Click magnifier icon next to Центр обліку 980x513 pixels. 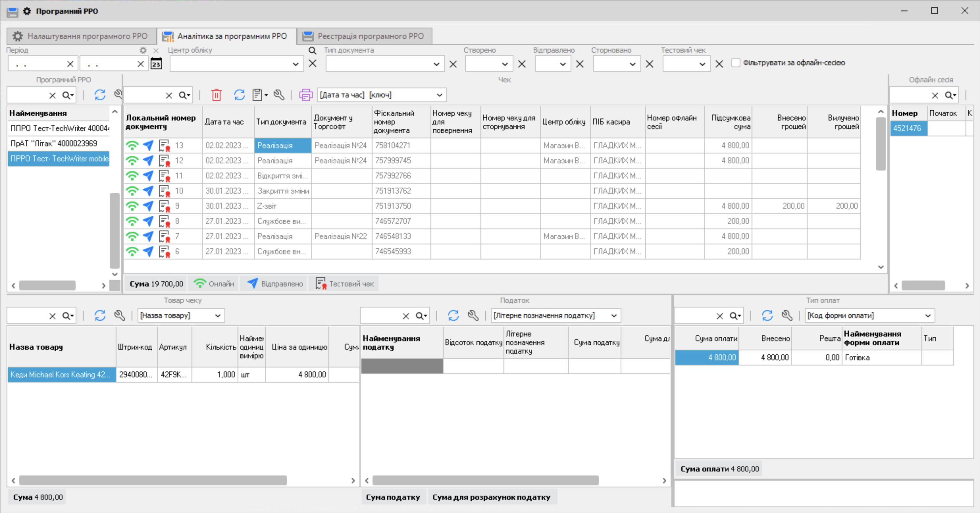tap(312, 50)
